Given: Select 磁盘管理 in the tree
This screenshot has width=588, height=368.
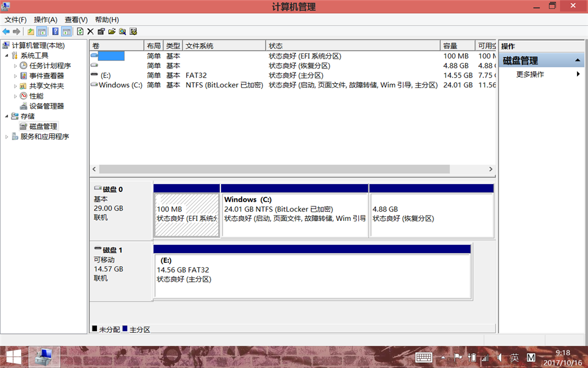Looking at the screenshot, I should click(43, 126).
